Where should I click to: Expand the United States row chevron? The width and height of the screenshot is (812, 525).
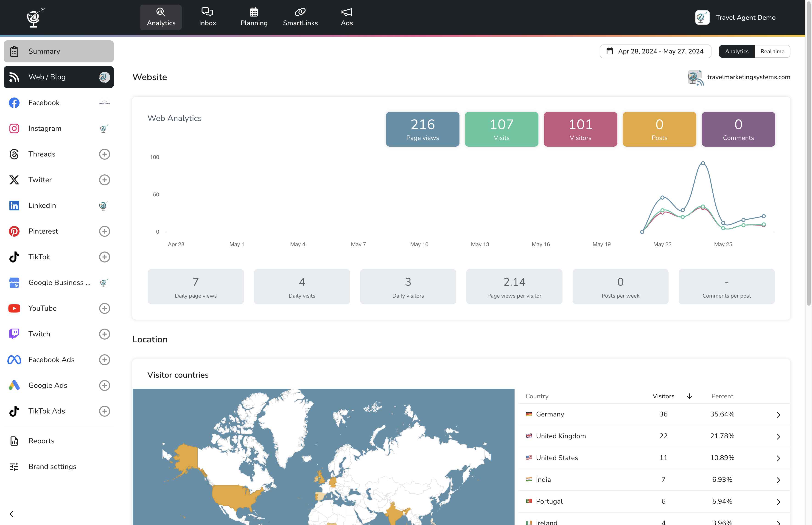tap(778, 458)
